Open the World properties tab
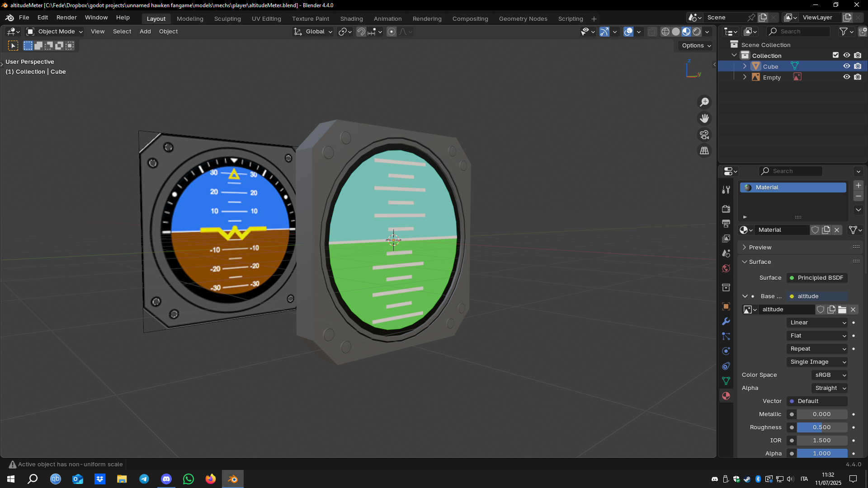This screenshot has width=868, height=488. click(726, 268)
